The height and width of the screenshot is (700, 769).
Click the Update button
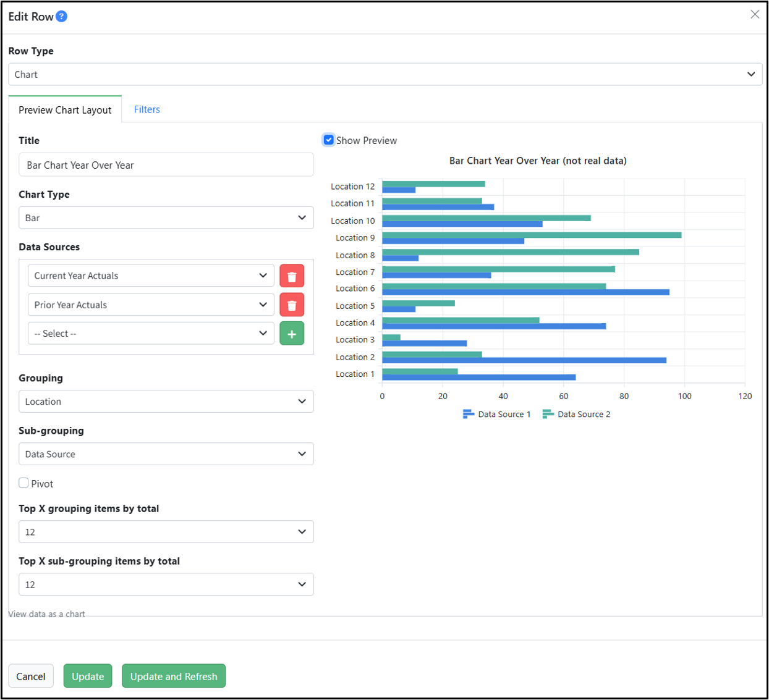(88, 676)
